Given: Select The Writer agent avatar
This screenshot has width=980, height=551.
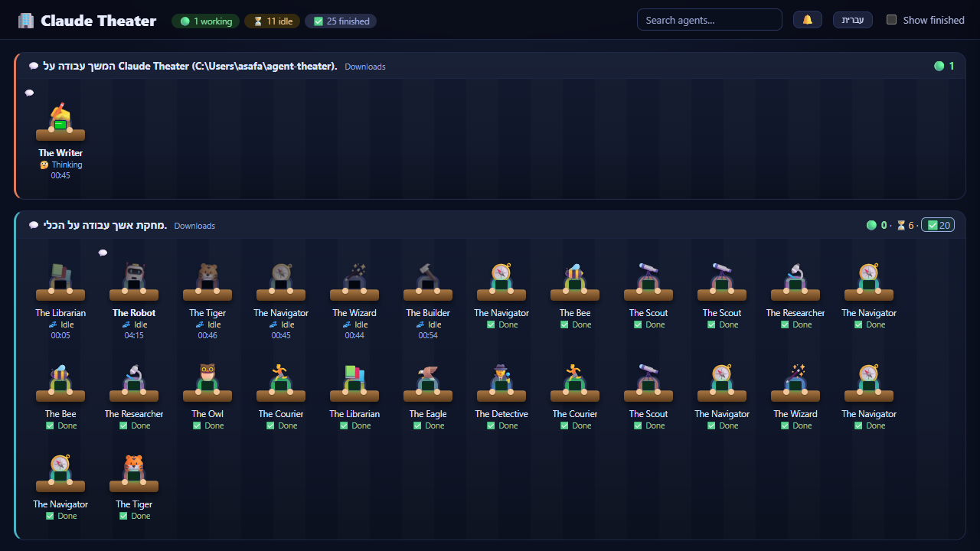Looking at the screenshot, I should (60, 122).
